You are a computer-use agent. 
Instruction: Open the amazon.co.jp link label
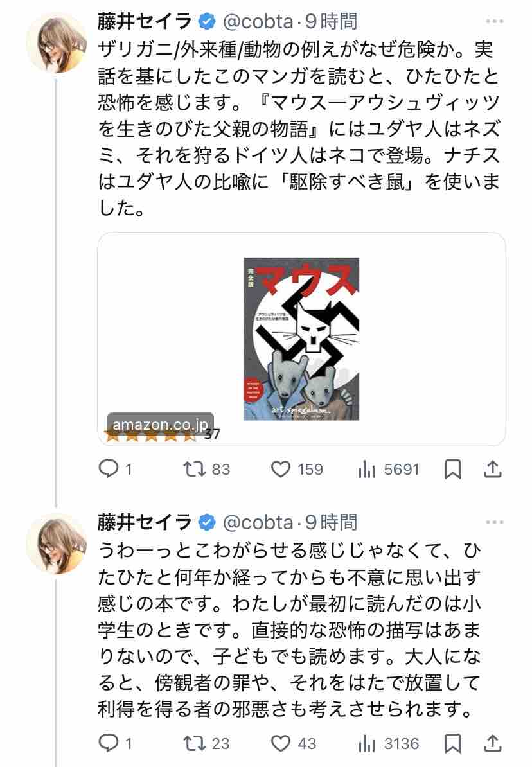(160, 425)
